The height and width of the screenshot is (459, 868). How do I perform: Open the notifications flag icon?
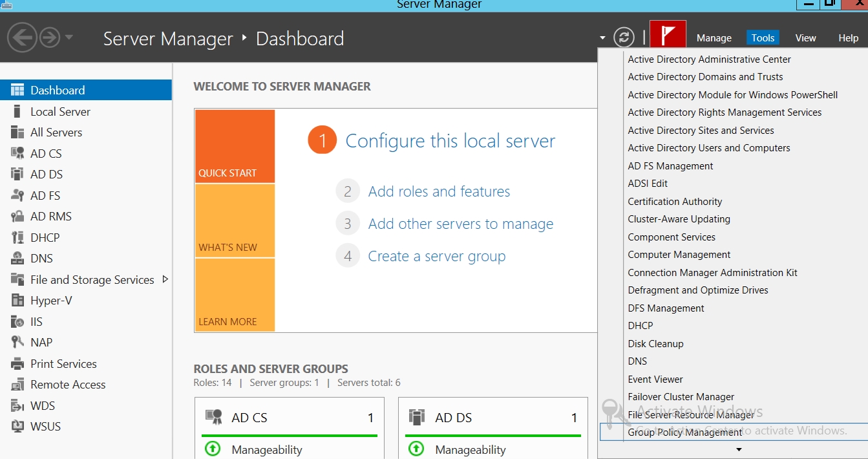tap(667, 36)
